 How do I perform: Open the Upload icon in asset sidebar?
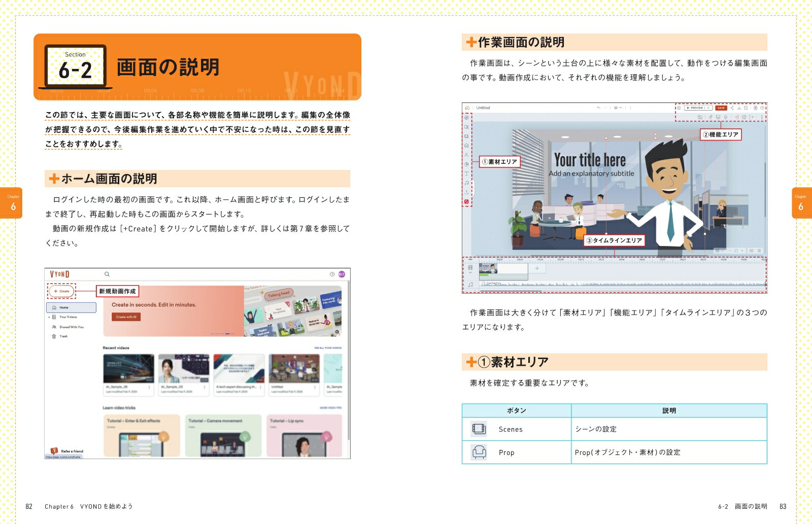pos(466,192)
